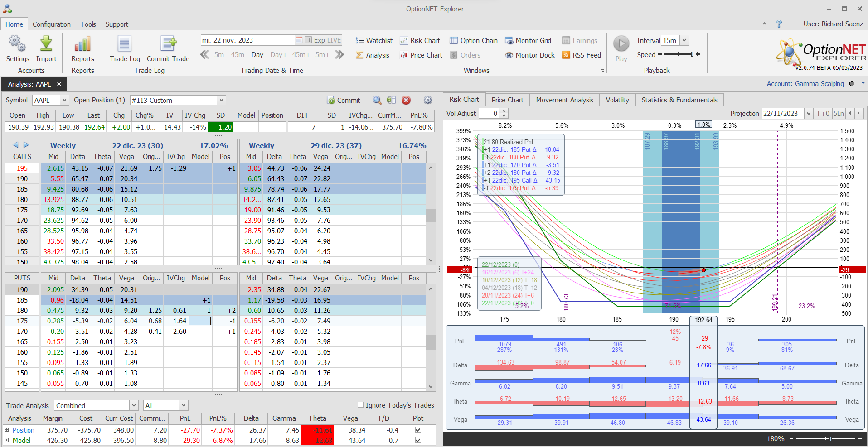This screenshot has height=447, width=868.
Task: Click the Day- time step button
Action: point(258,55)
